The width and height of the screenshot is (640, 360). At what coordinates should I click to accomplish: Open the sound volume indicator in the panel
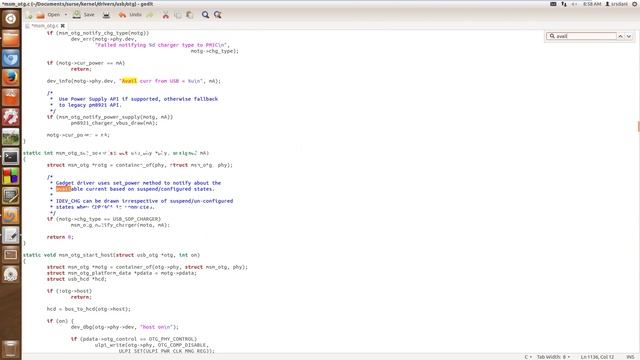[574, 4]
